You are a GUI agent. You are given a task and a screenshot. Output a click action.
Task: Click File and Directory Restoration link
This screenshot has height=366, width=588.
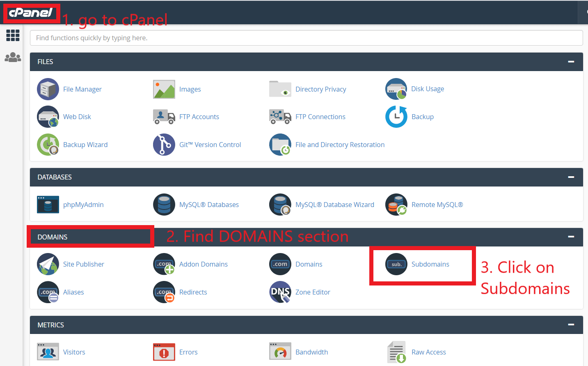340,145
